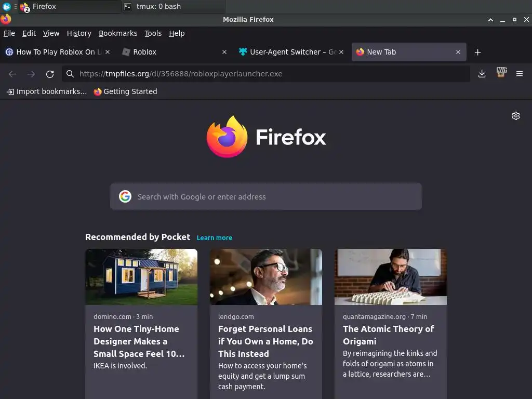
Task: Open the Edit menu
Action: click(x=29, y=33)
